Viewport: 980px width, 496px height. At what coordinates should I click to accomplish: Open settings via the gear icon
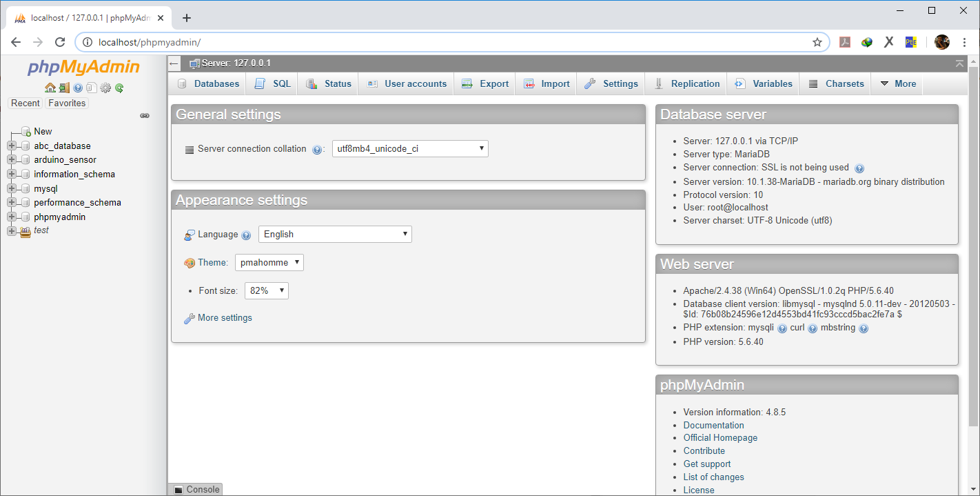(x=105, y=88)
